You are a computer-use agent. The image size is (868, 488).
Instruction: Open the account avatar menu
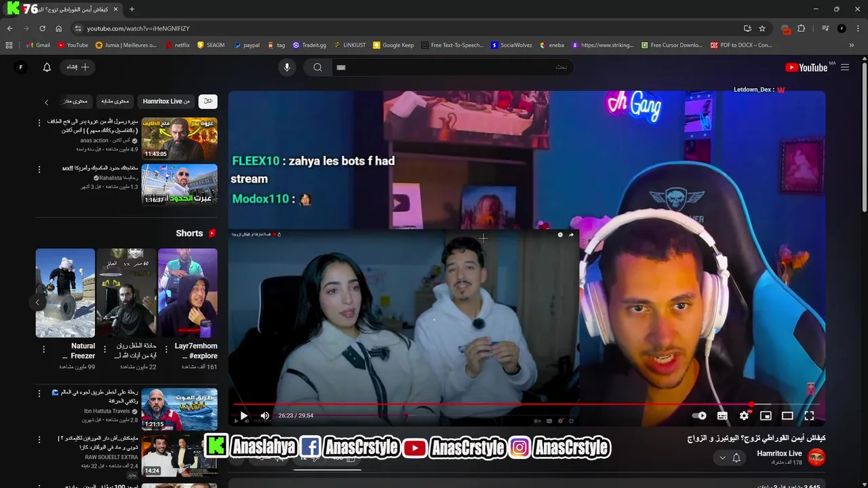coord(20,67)
